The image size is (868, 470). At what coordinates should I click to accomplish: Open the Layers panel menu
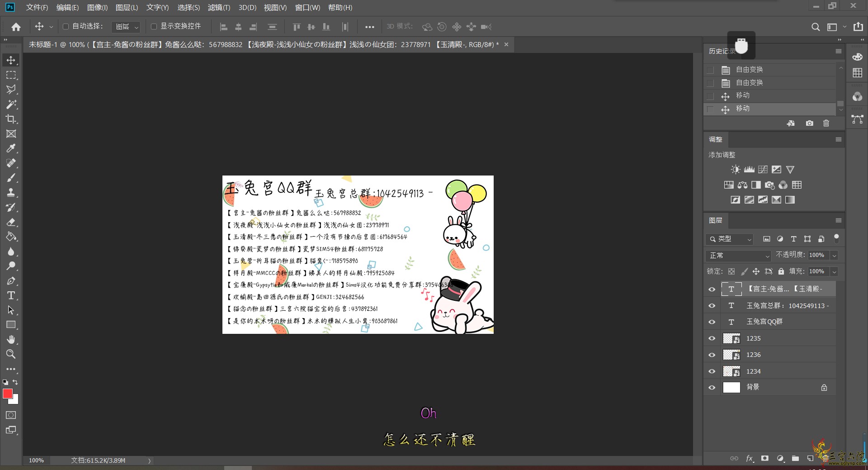839,220
